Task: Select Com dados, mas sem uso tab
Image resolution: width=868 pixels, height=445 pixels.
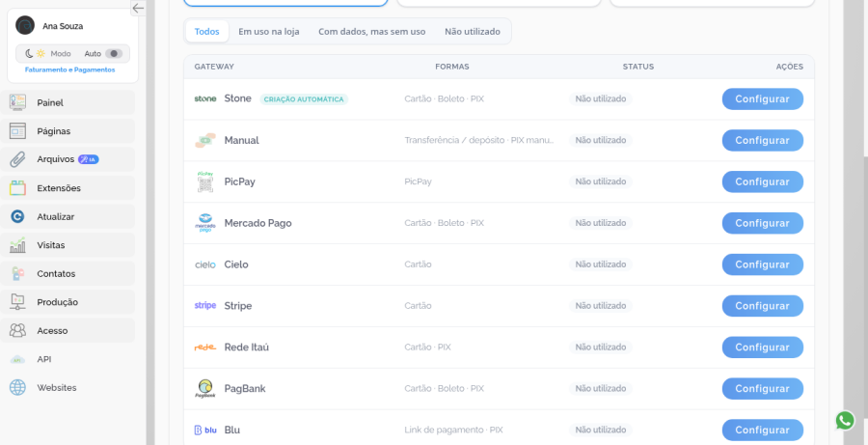Action: (372, 32)
